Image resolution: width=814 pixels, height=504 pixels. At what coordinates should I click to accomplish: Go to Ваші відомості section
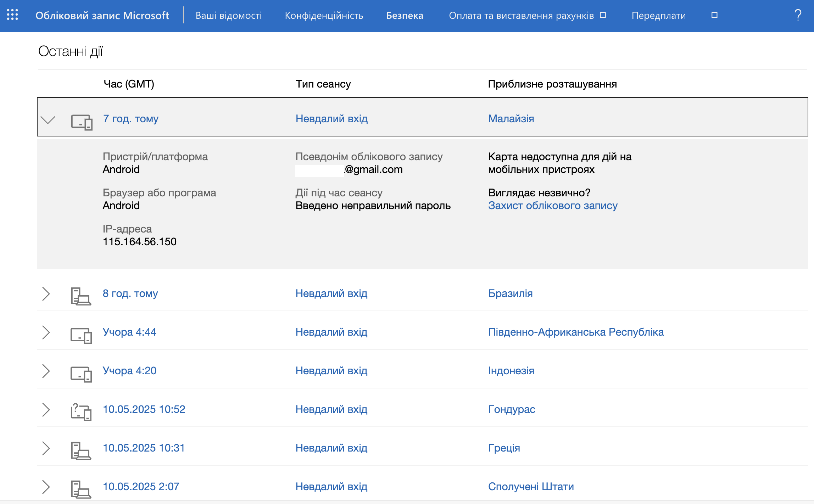click(x=229, y=16)
